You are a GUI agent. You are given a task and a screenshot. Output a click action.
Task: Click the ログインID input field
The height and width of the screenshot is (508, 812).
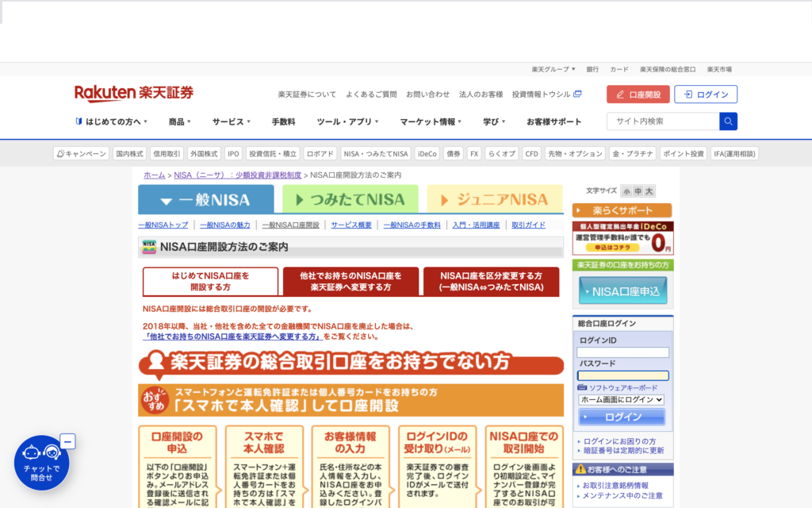[622, 352]
